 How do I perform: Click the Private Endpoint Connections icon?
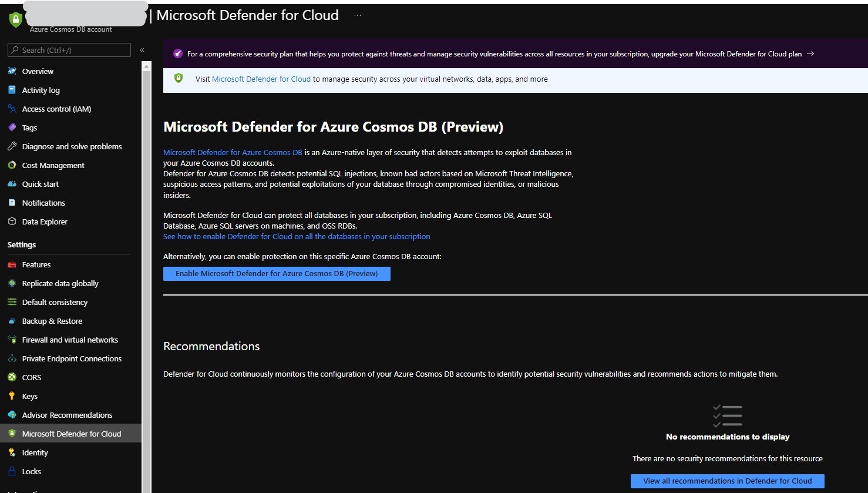[12, 358]
